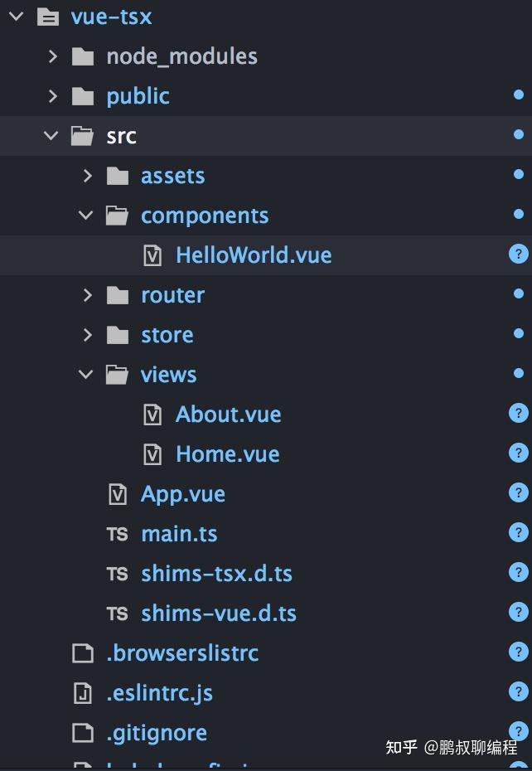Open shims-vue.d.ts in the editor
The height and width of the screenshot is (771, 532).
tap(218, 613)
